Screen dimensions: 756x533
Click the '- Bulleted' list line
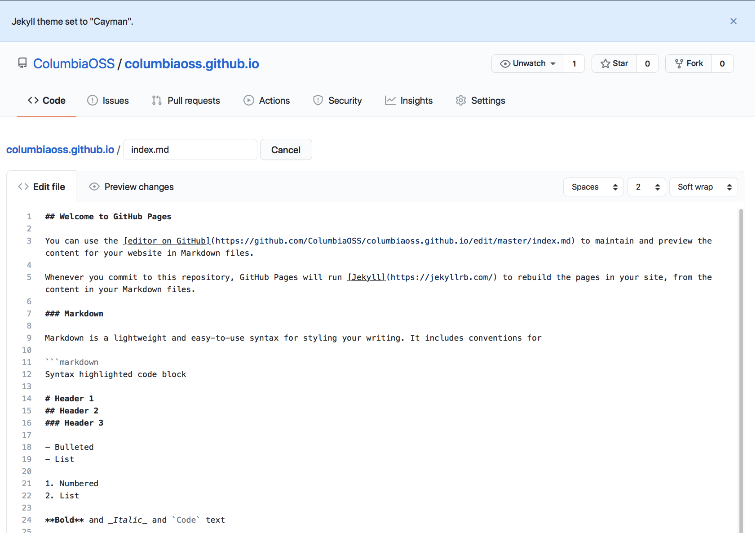(x=70, y=447)
